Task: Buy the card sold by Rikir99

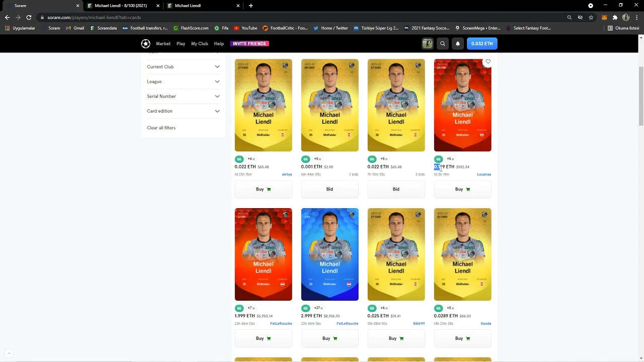Action: [x=396, y=338]
